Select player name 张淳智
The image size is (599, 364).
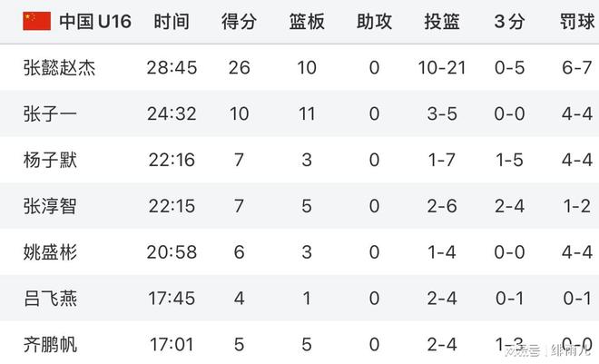coord(50,206)
